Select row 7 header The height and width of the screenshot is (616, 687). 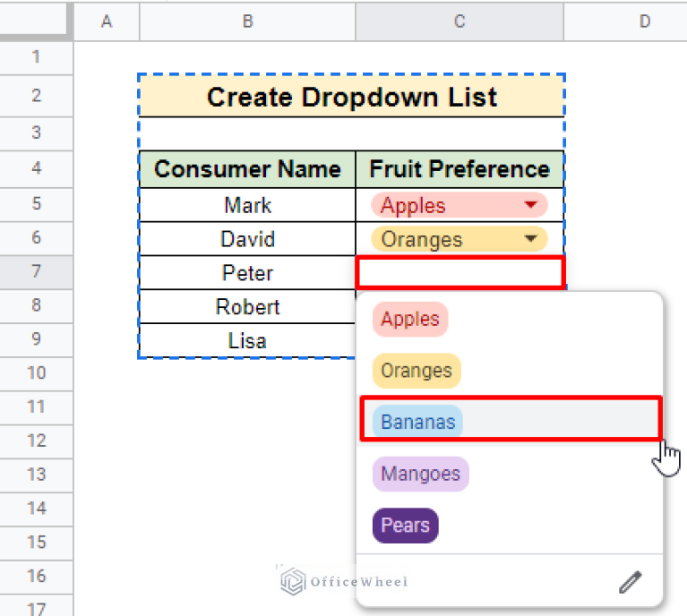point(36,272)
